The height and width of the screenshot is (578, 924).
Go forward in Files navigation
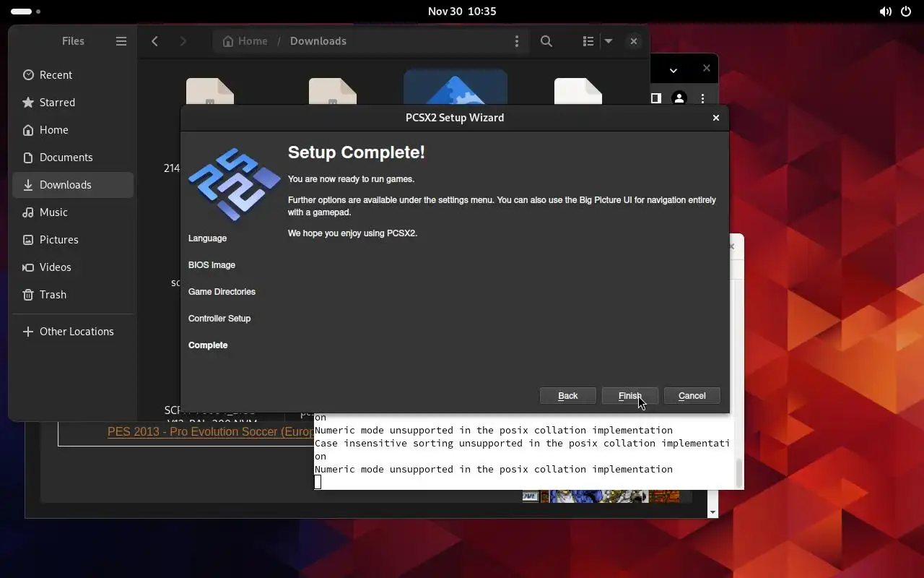183,41
